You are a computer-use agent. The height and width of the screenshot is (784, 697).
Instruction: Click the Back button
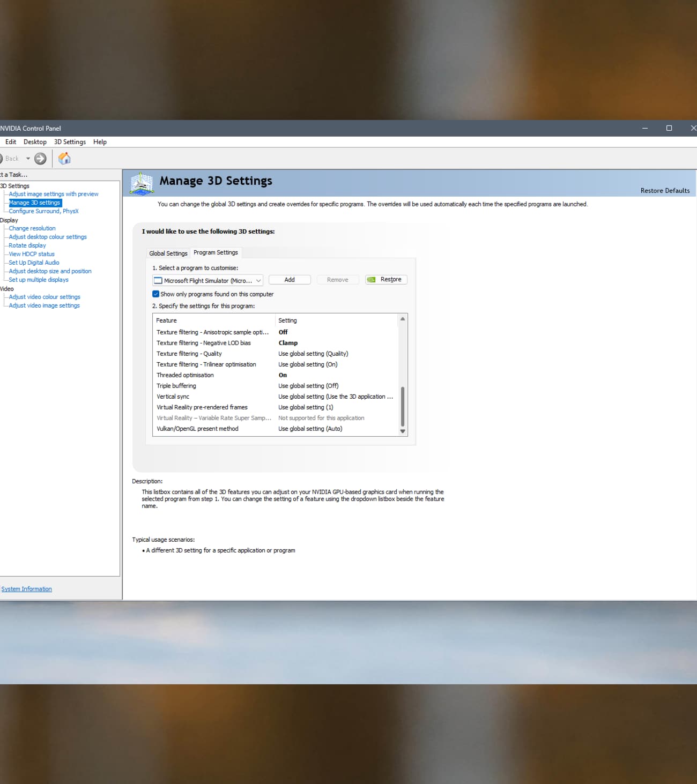tap(10, 159)
